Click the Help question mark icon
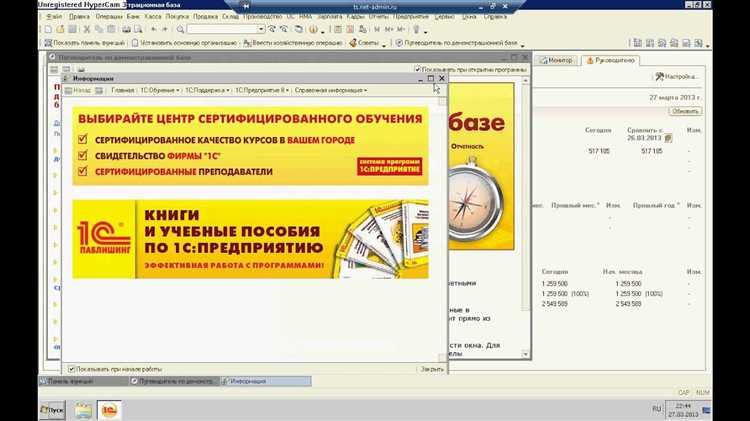The height and width of the screenshot is (421, 750). click(313, 29)
